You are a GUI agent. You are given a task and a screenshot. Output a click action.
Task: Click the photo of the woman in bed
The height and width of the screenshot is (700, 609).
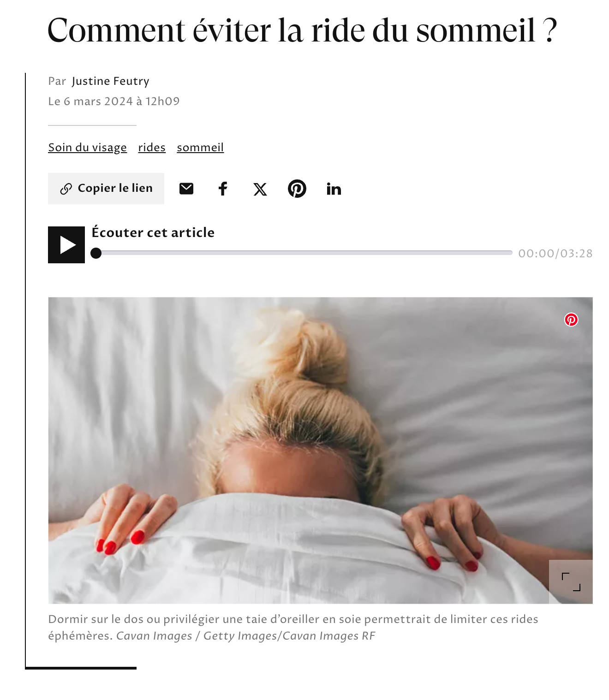320,451
